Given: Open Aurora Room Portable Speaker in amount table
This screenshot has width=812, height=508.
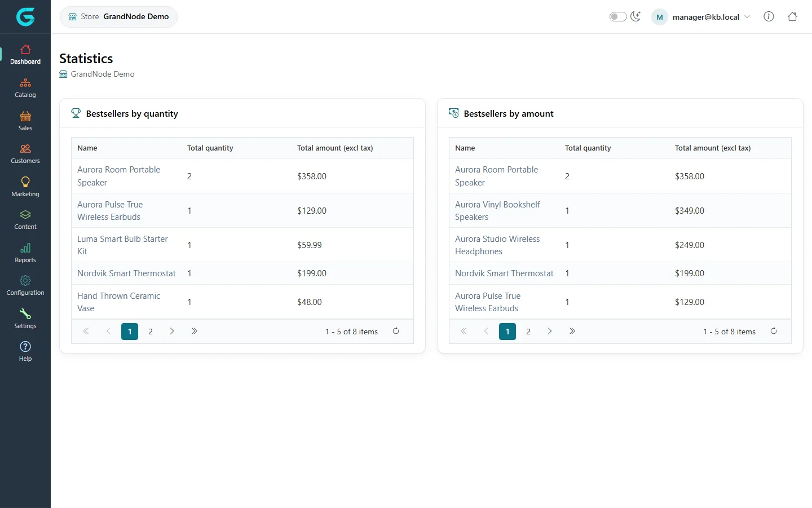Looking at the screenshot, I should (496, 176).
